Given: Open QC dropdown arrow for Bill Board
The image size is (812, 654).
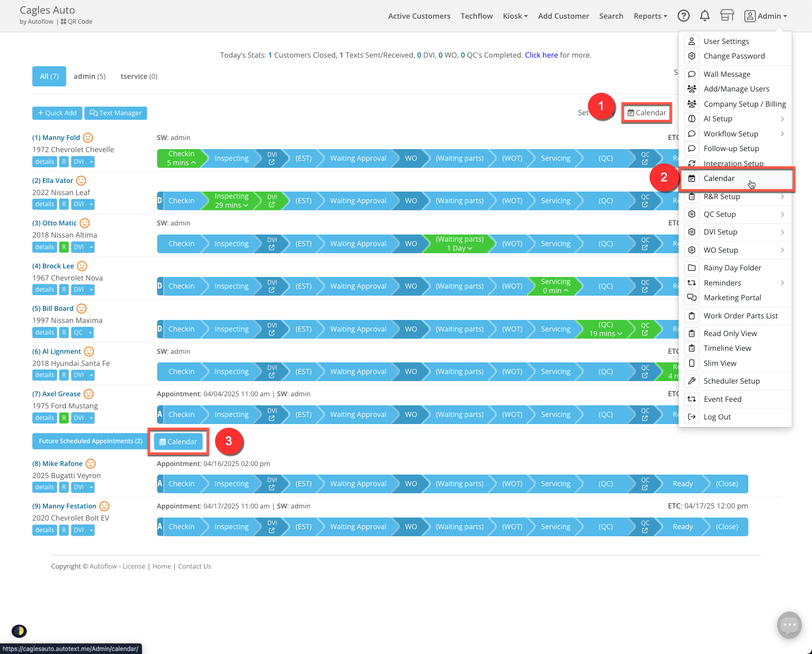Looking at the screenshot, I should click(90, 333).
